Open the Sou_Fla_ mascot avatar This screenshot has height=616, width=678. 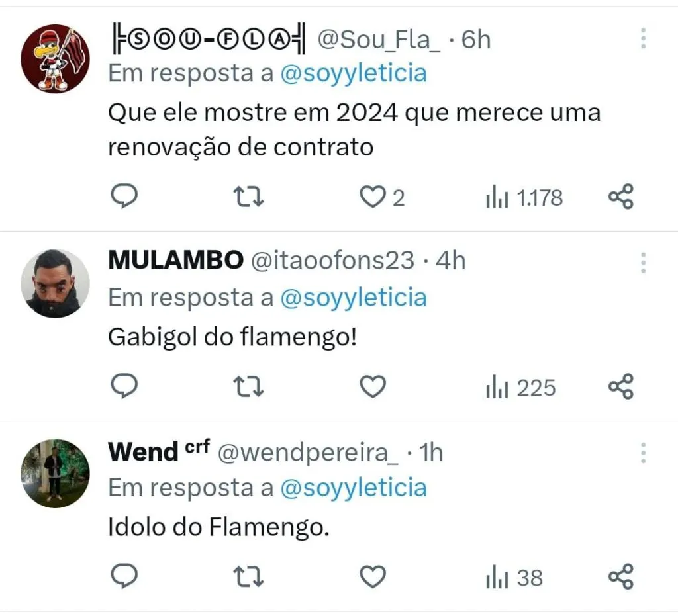[55, 58]
